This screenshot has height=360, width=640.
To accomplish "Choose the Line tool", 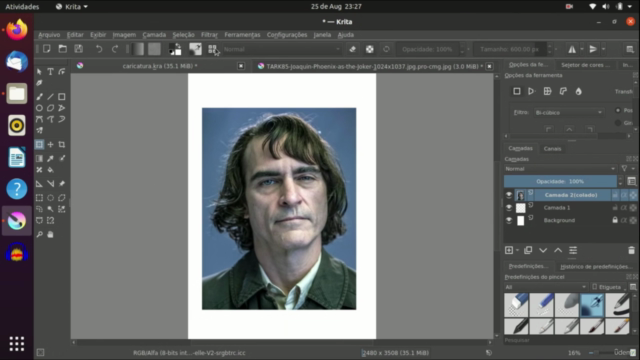I will click(x=50, y=97).
